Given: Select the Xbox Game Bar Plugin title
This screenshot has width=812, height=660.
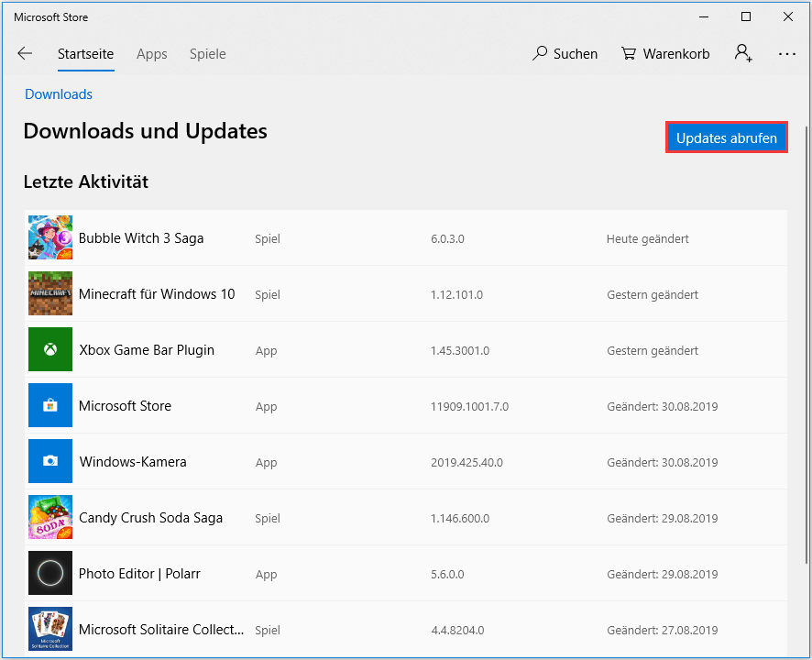Looking at the screenshot, I should (147, 350).
